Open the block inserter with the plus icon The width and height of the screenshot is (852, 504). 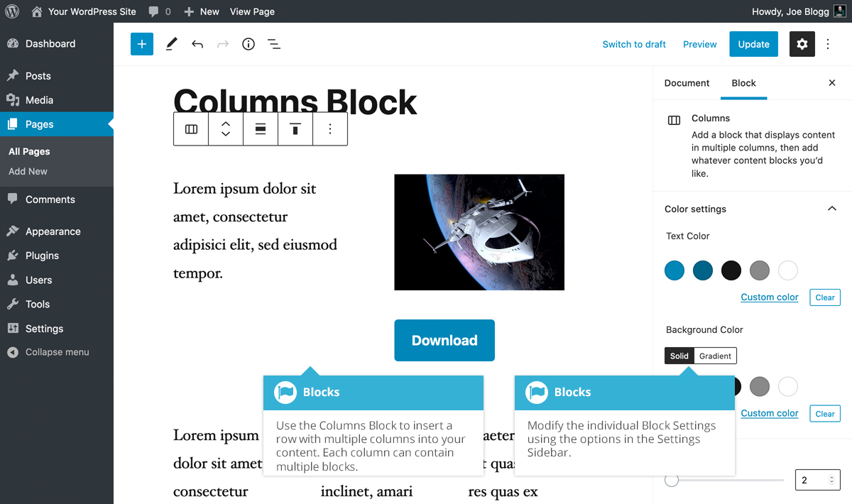(x=141, y=44)
